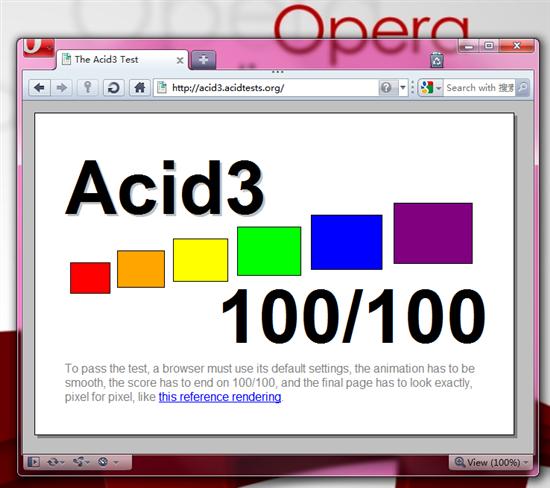The image size is (550, 488).
Task: Follow the this reference rendering link
Action: coord(220,397)
